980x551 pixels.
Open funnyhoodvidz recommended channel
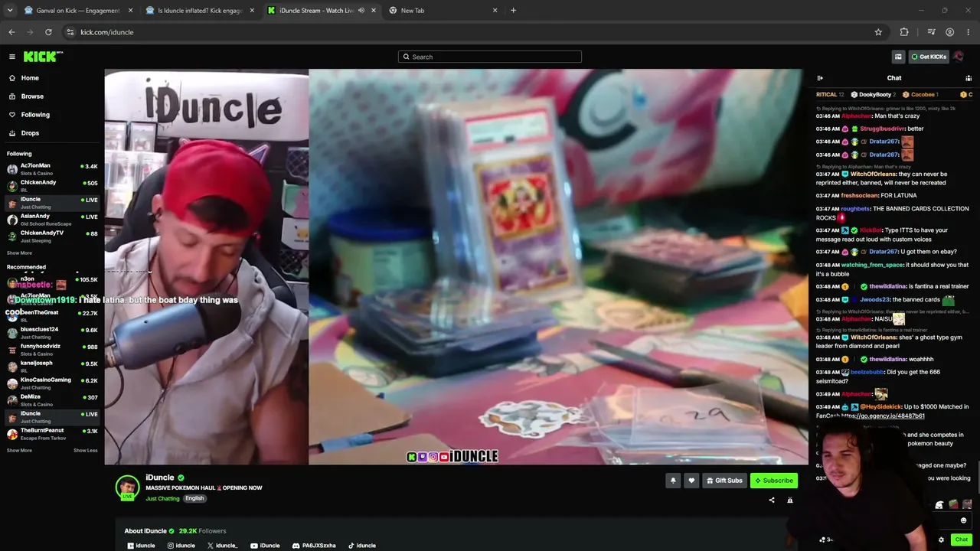52,350
